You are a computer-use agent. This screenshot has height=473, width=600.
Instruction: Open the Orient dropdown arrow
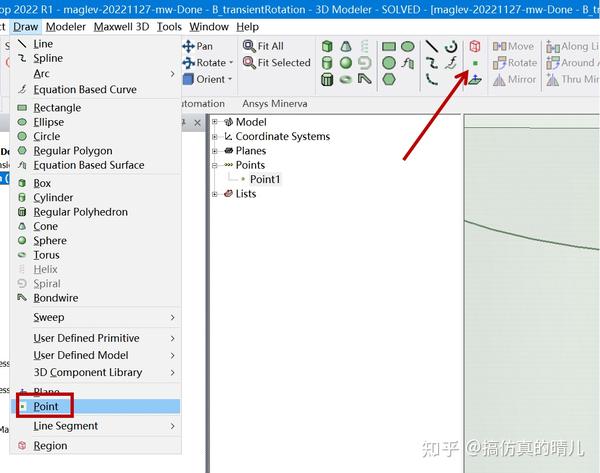point(230,79)
